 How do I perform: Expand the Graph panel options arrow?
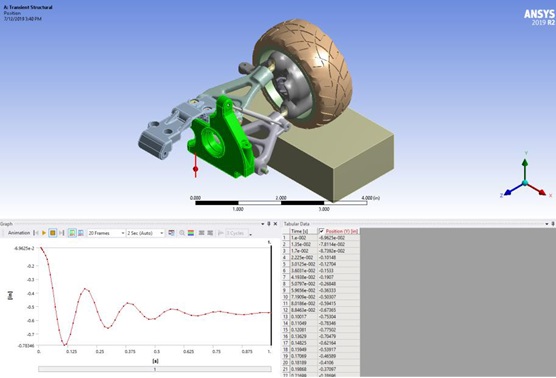[263, 224]
